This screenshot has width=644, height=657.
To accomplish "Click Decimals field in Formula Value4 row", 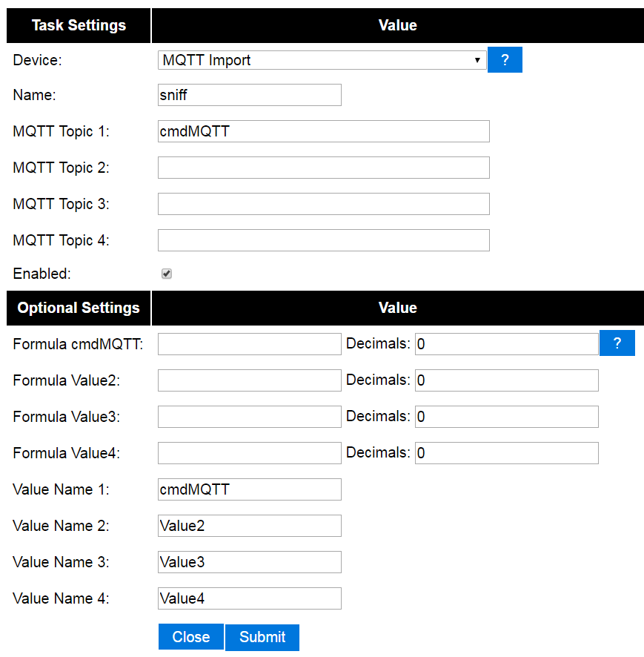I will pyautogui.click(x=507, y=453).
